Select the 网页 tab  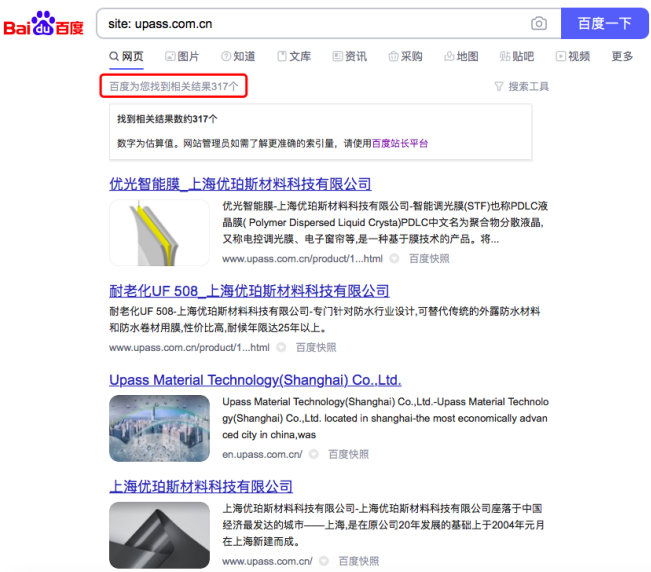[x=126, y=56]
